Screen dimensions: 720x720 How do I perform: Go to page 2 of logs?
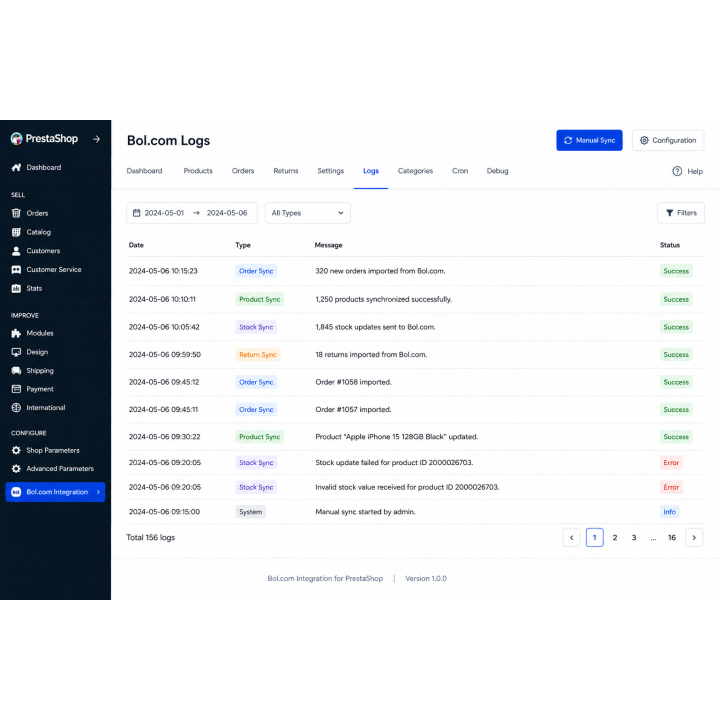[x=615, y=538]
